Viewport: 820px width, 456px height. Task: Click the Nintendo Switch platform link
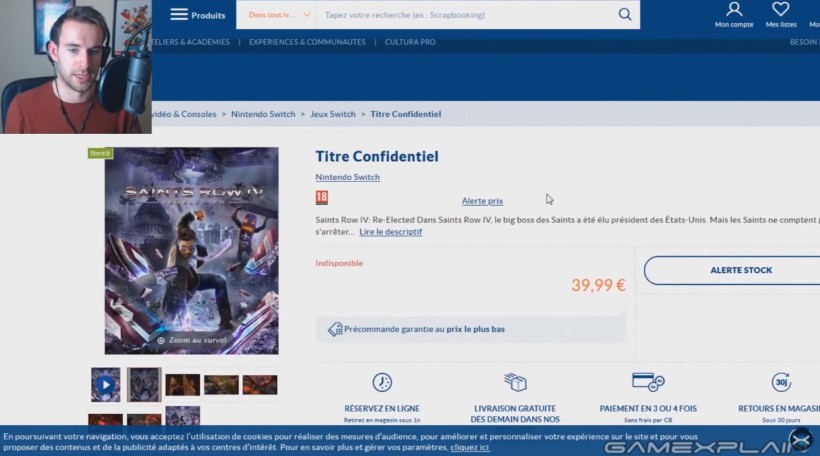(x=347, y=177)
